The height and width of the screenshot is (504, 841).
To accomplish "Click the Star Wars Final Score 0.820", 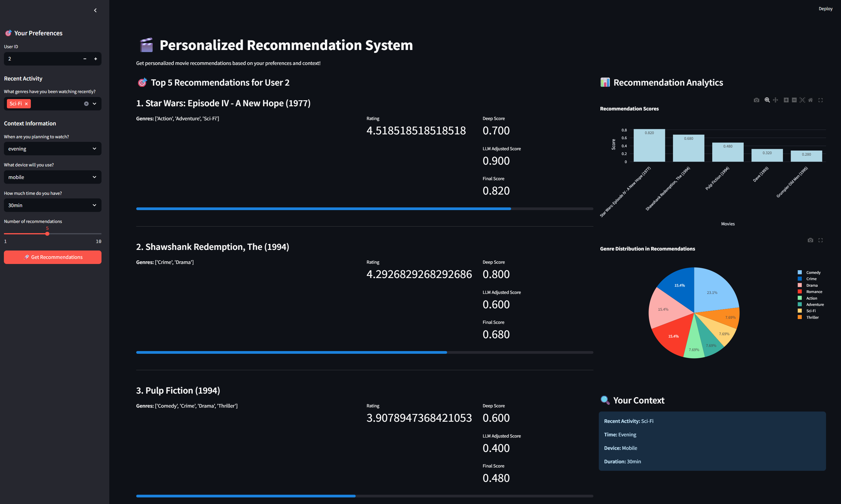I will tap(496, 191).
